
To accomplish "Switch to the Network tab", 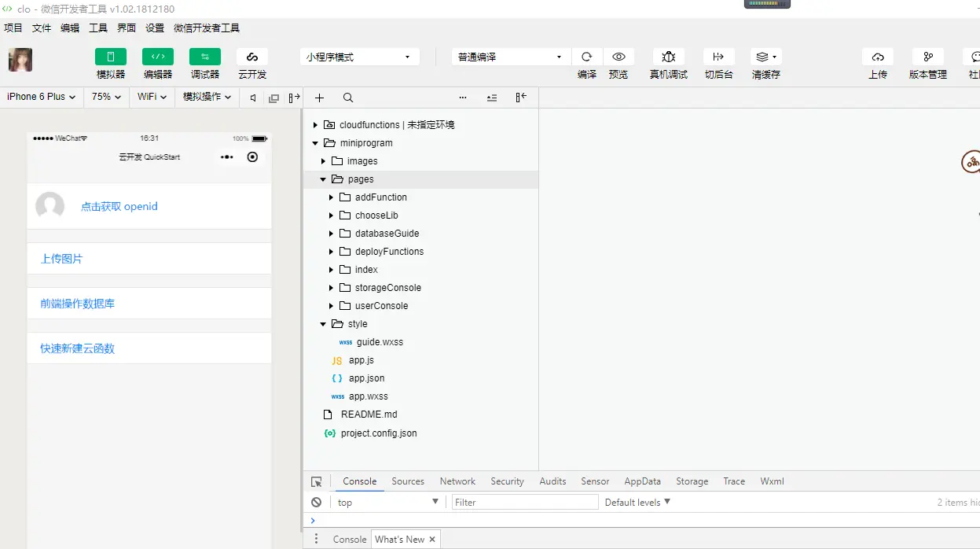I will (x=457, y=481).
